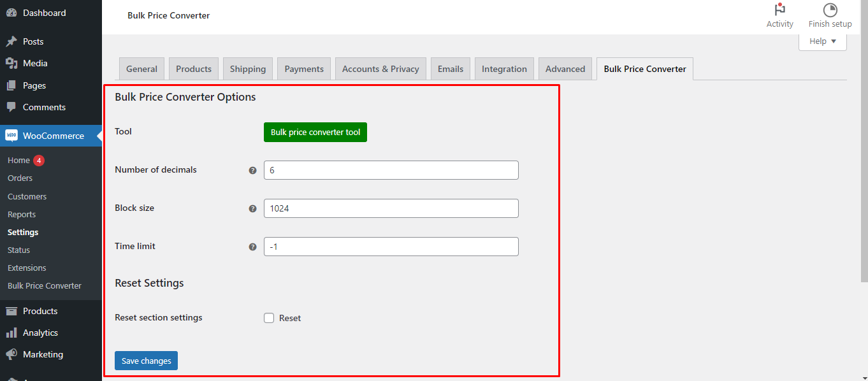The width and height of the screenshot is (868, 381).
Task: Switch to the Products settings tab
Action: click(x=194, y=69)
